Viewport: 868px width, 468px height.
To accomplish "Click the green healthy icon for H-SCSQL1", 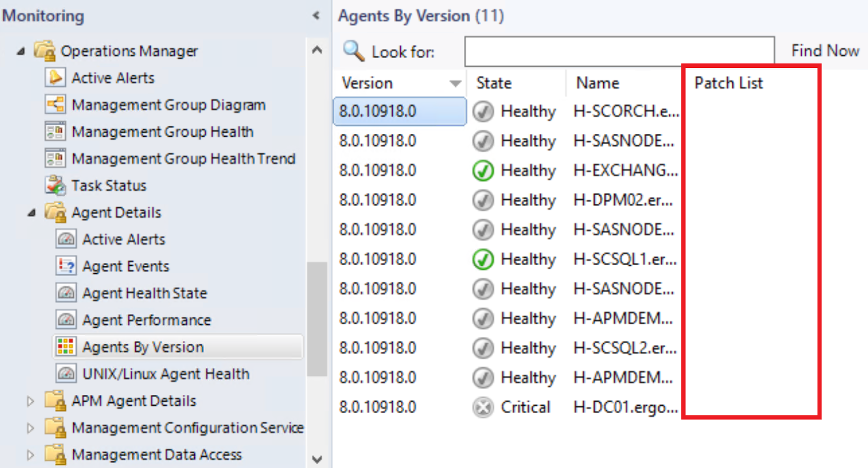I will click(x=483, y=259).
